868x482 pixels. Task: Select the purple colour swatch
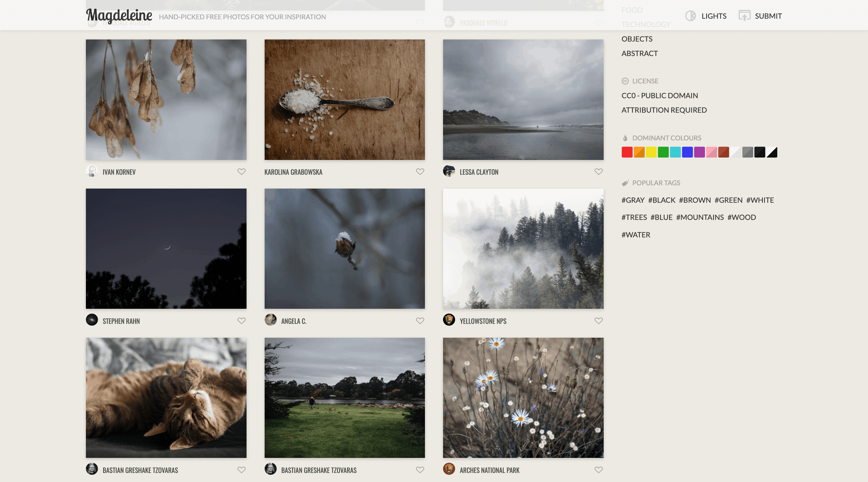coord(700,152)
